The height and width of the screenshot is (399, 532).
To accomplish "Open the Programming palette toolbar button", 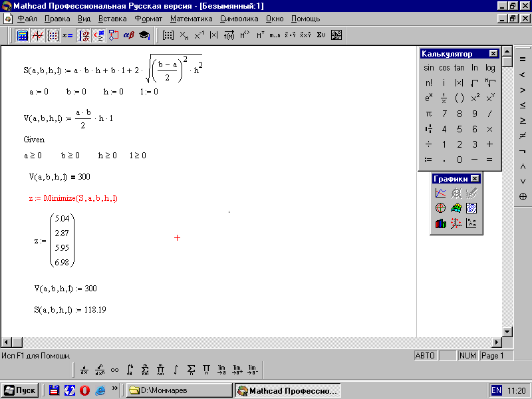I will [x=114, y=35].
